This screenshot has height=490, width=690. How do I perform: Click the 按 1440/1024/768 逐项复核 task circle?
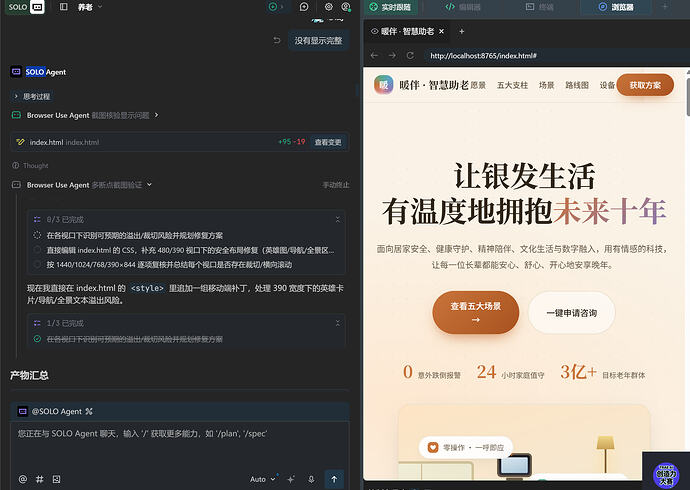coord(37,264)
